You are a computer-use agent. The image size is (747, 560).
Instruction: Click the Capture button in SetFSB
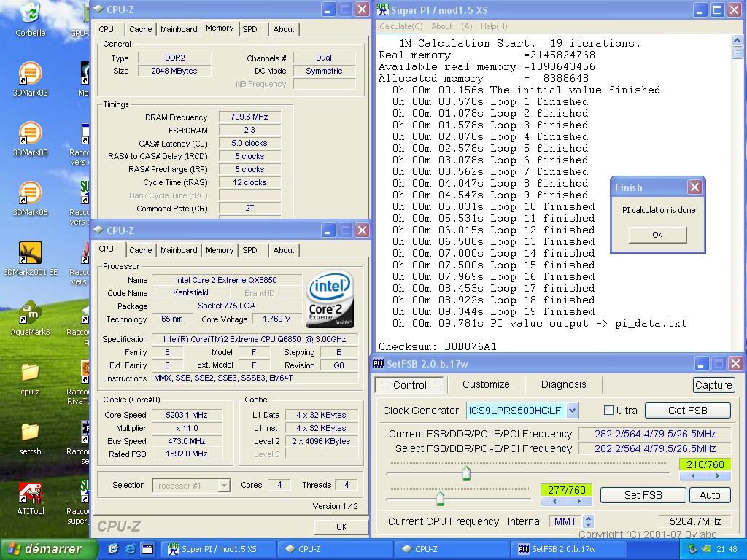pos(713,385)
